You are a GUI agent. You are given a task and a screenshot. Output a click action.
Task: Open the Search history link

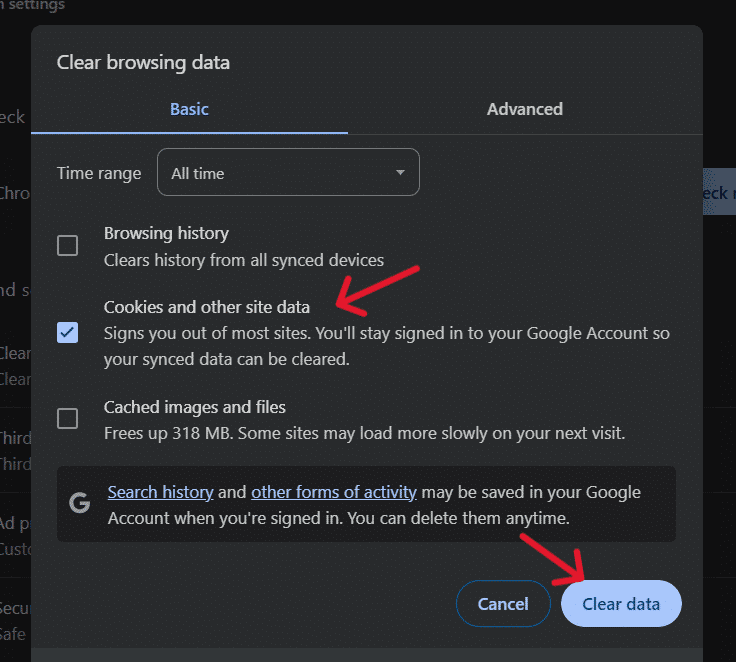[x=161, y=493]
